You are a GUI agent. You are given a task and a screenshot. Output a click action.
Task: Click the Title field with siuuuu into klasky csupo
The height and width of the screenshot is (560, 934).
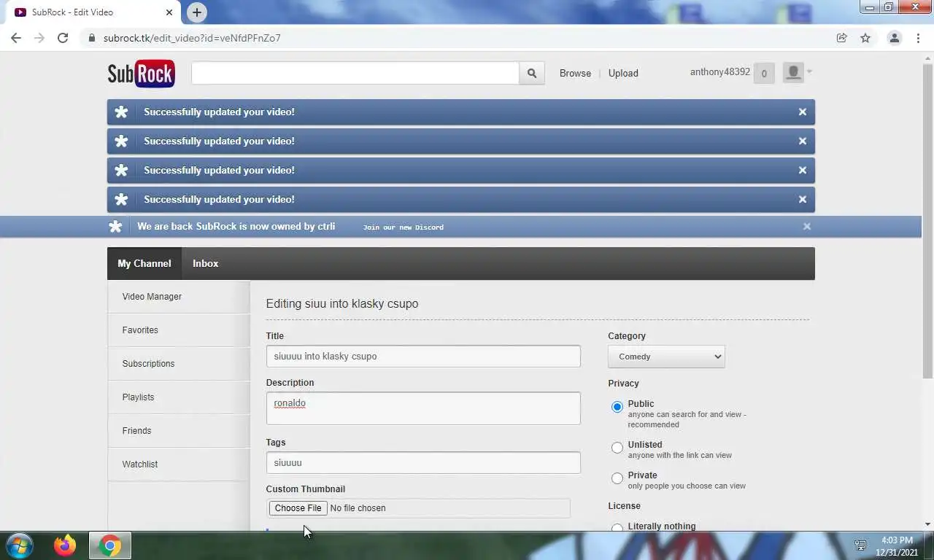pyautogui.click(x=423, y=357)
